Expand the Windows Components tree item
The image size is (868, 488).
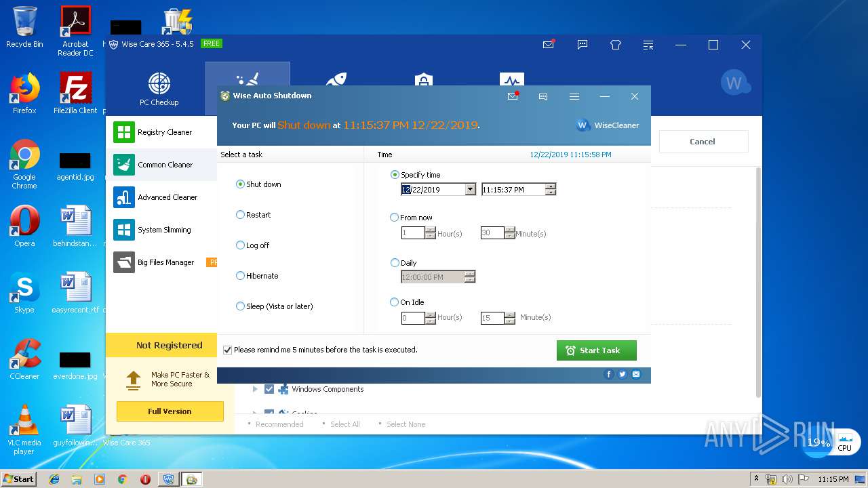click(x=255, y=389)
